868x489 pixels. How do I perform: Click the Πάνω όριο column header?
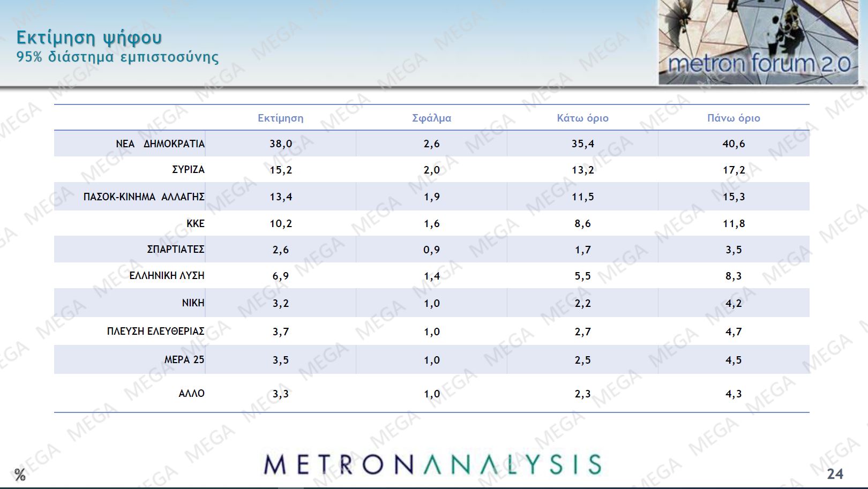(x=734, y=118)
